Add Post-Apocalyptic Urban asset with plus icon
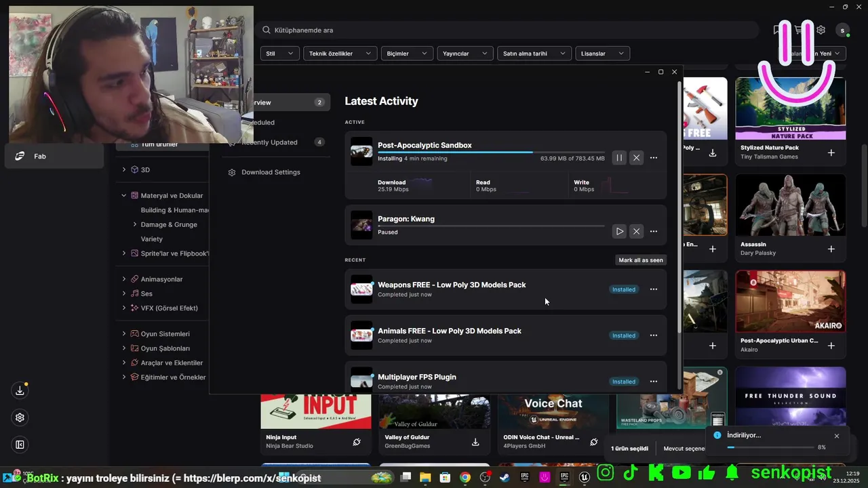 [x=831, y=346]
